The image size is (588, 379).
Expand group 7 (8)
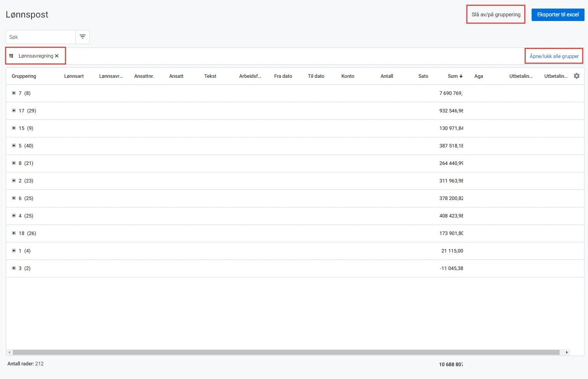[14, 93]
